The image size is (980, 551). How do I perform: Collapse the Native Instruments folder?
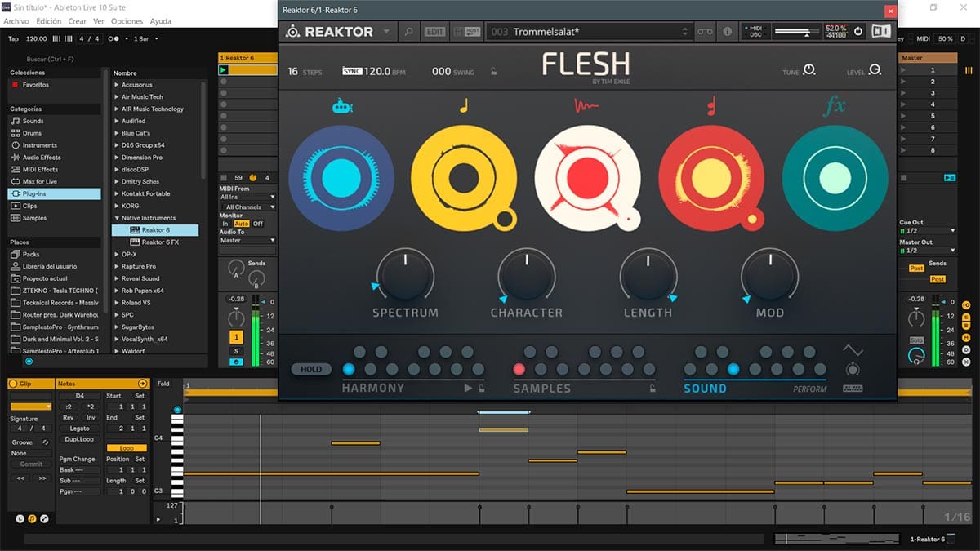point(117,218)
